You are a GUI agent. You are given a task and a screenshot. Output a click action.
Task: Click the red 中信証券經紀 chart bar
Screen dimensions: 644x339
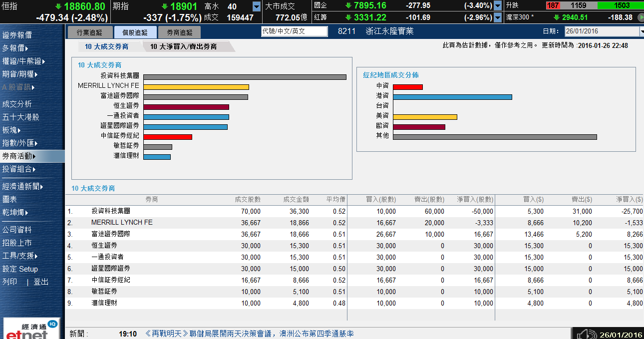point(168,137)
